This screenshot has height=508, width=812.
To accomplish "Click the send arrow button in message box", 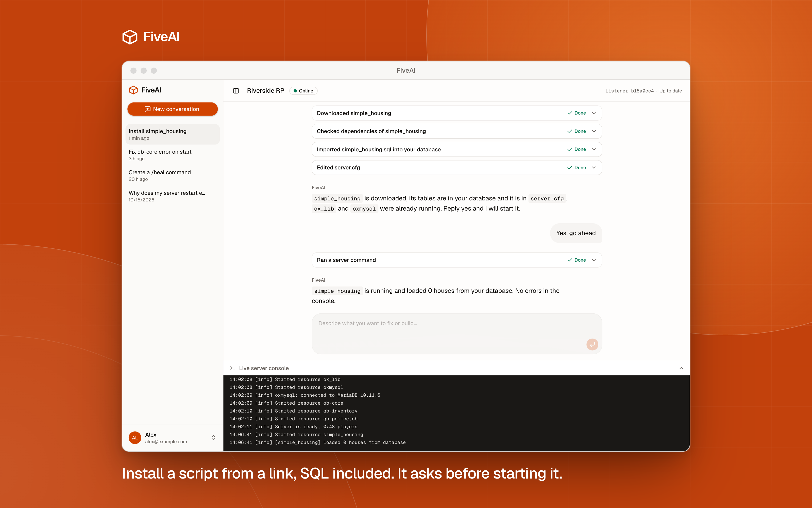I will click(592, 344).
